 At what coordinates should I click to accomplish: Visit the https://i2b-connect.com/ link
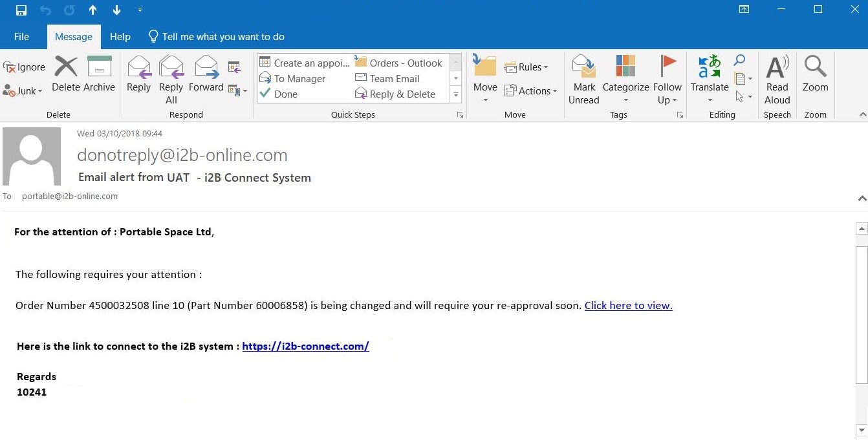pos(305,346)
